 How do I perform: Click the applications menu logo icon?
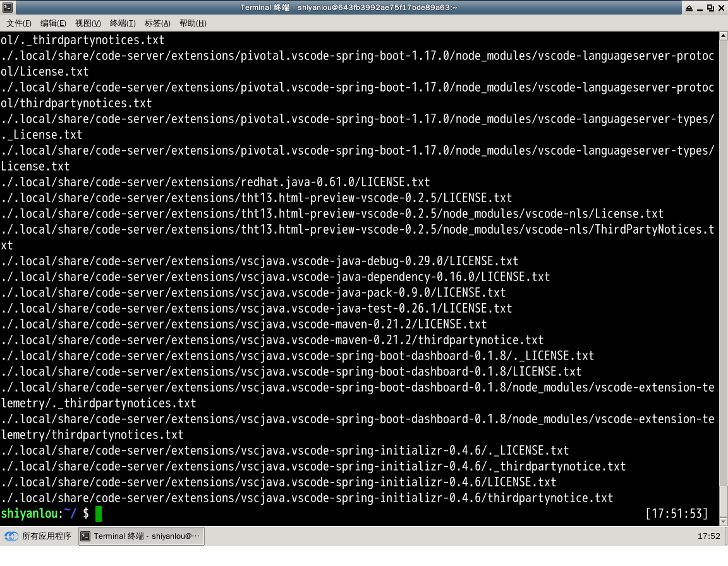coord(11,536)
